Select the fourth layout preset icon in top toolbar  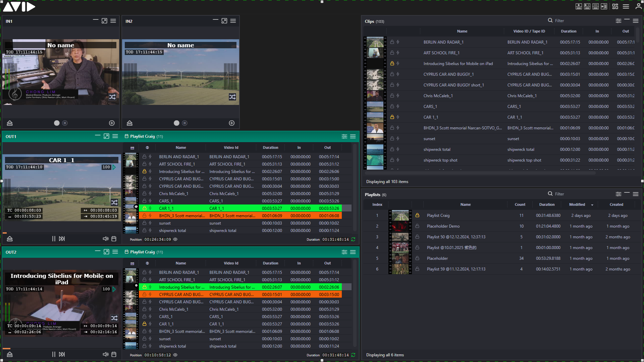[x=604, y=6]
